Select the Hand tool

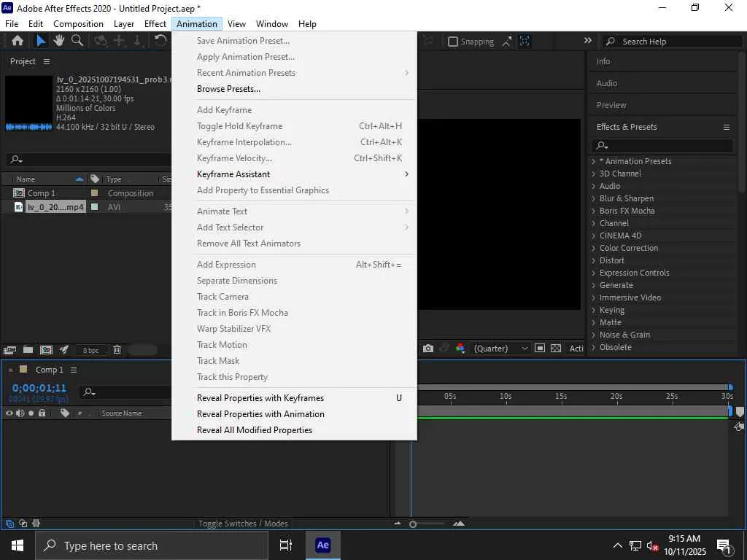(59, 41)
